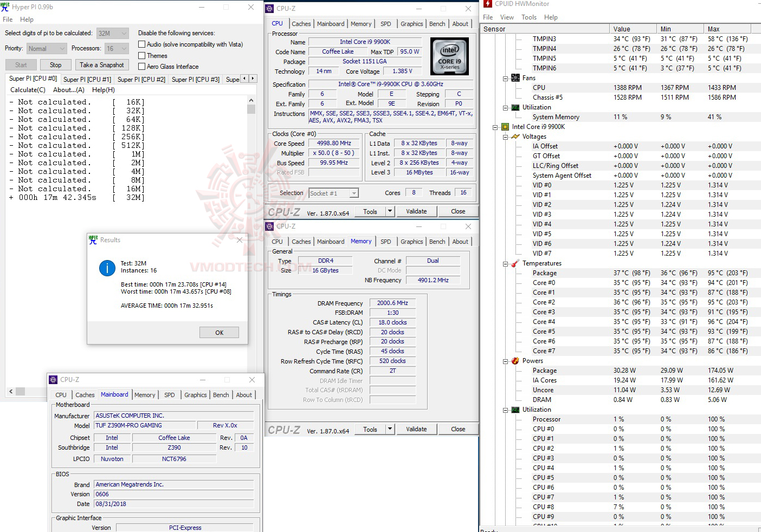Screen dimensions: 761x532
Task: Click the Intel Core i9 X-series logo
Action: coord(449,56)
